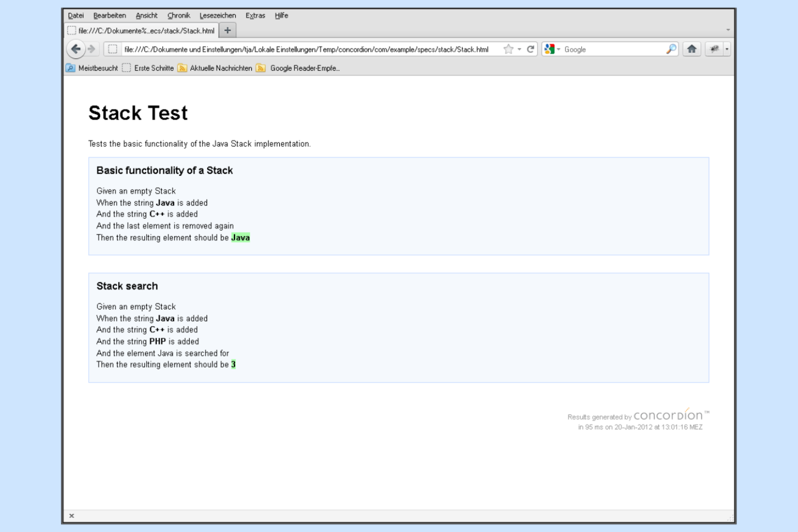
Task: Click the search magnifier in the Google box
Action: point(672,49)
